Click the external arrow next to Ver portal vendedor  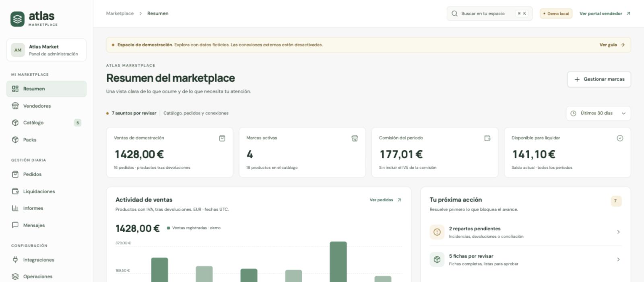pos(628,14)
